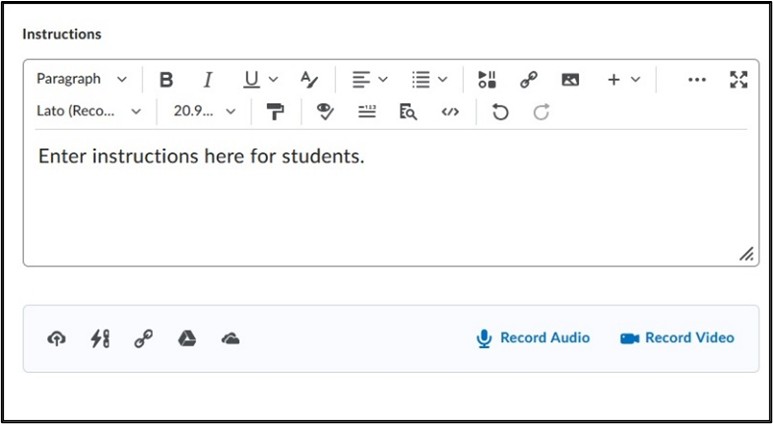Attach a weblink below editor

click(143, 338)
